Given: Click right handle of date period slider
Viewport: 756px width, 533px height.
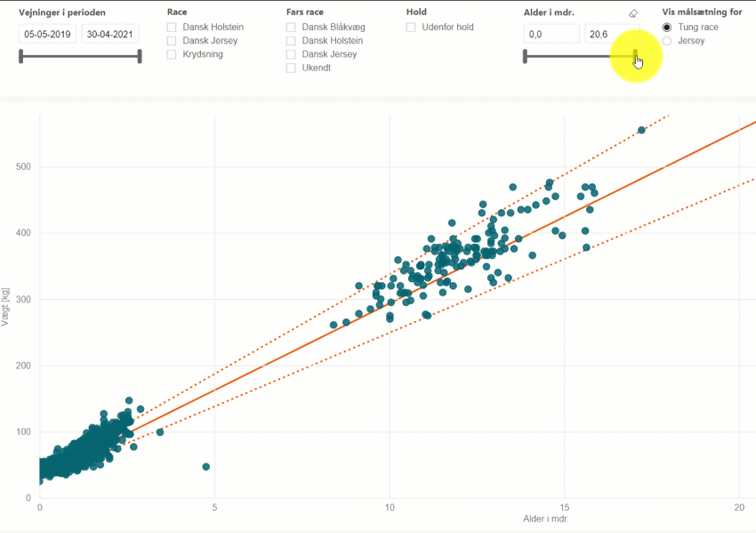Looking at the screenshot, I should pyautogui.click(x=140, y=57).
